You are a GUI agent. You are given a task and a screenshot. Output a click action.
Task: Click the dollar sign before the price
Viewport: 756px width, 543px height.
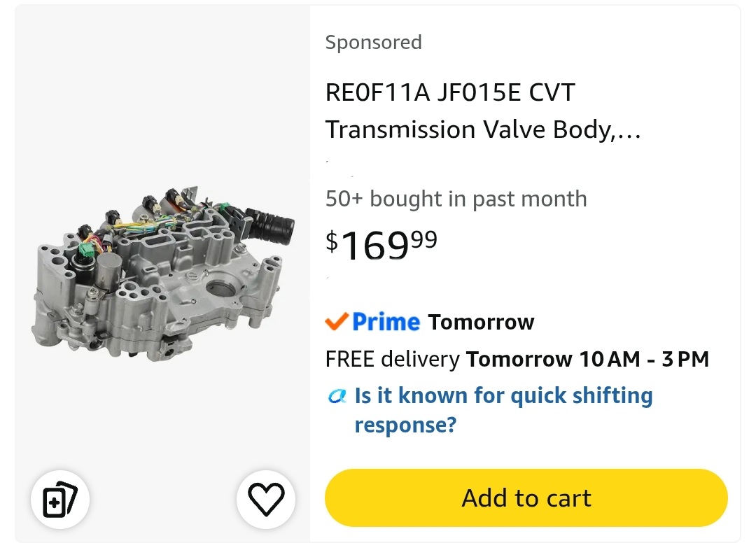332,241
